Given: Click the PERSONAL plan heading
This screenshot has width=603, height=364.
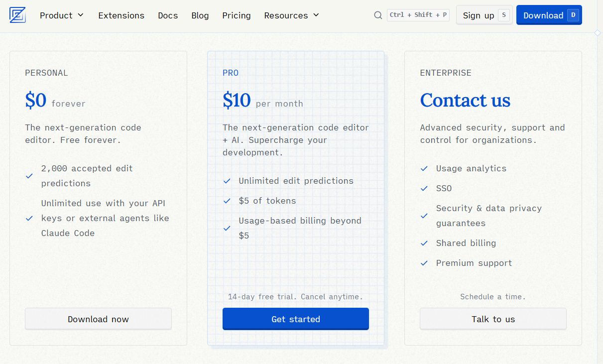Looking at the screenshot, I should 46,73.
